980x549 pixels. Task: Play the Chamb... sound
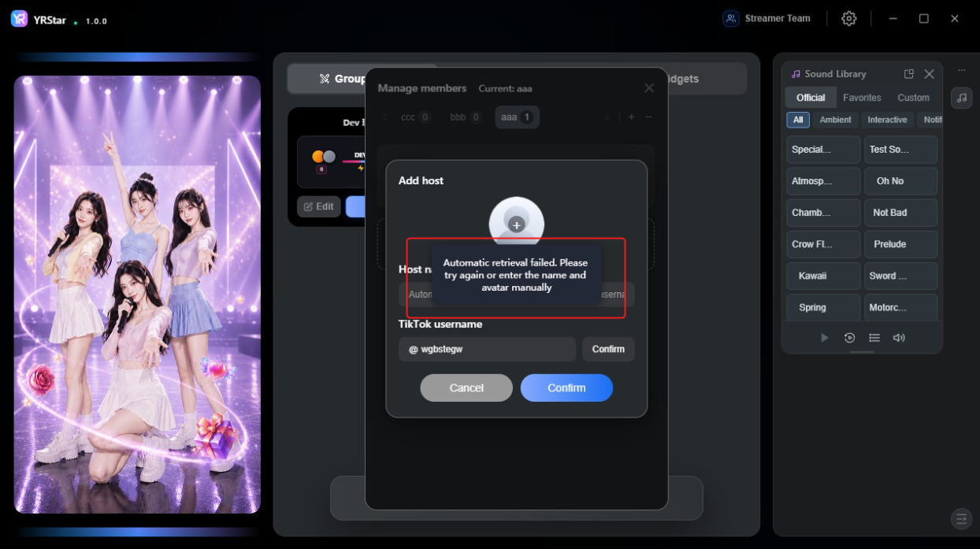point(823,213)
